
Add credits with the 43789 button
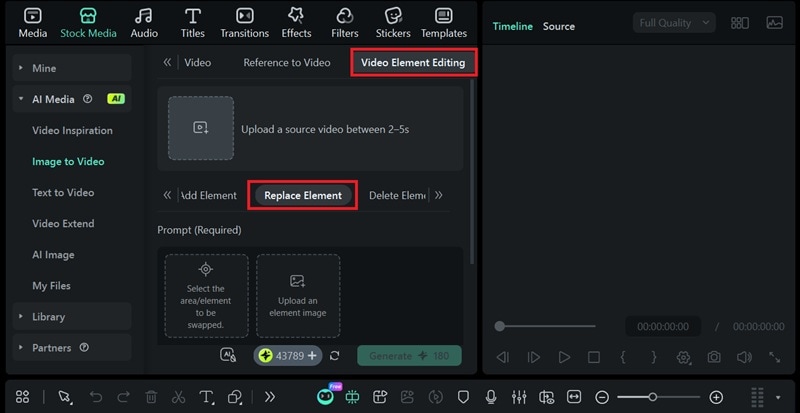[x=288, y=355]
